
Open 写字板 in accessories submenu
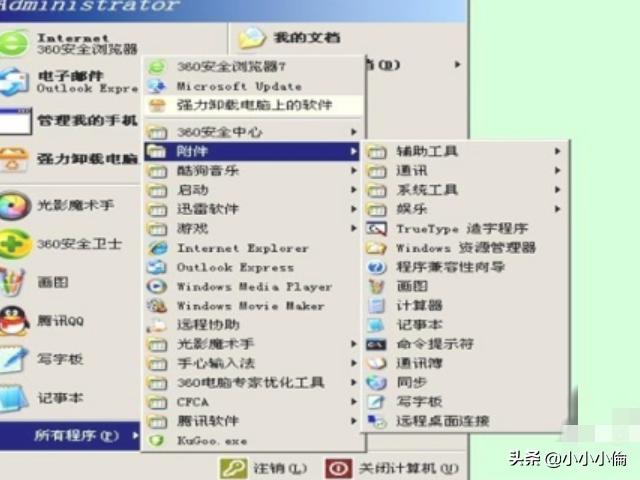tap(464, 402)
